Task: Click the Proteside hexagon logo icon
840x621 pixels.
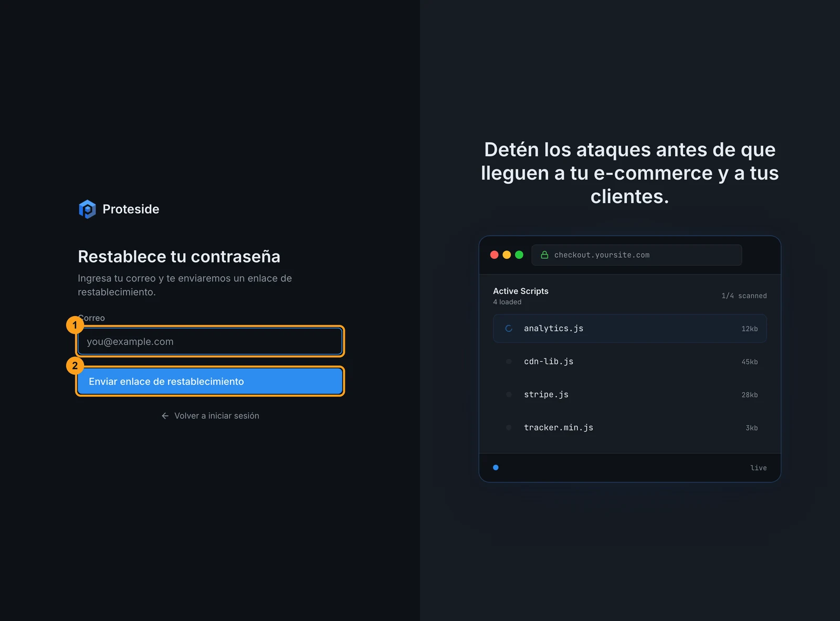Action: point(87,209)
